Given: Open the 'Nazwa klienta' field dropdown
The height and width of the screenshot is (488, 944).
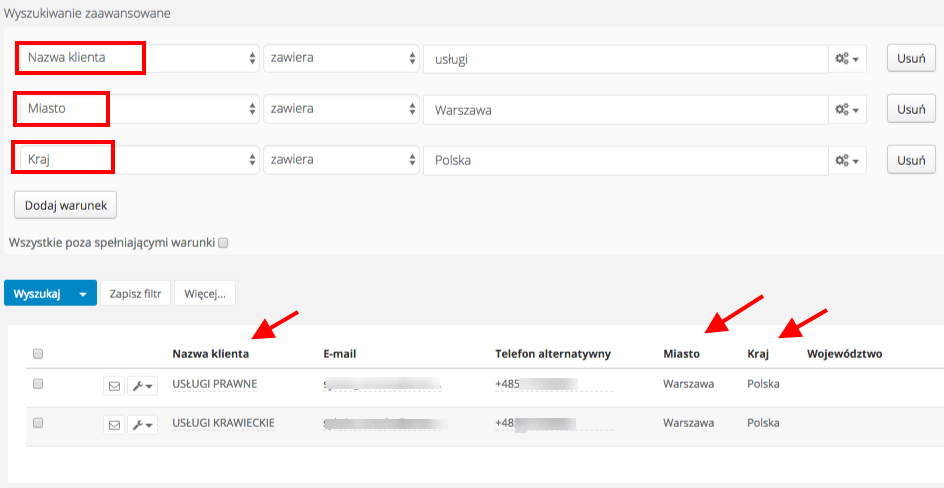Looking at the screenshot, I should coord(140,58).
